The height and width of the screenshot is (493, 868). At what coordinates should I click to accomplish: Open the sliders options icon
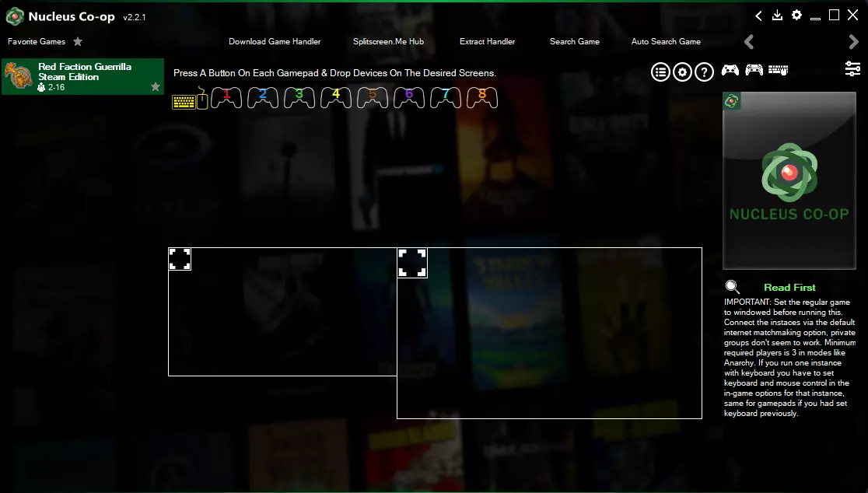pos(852,68)
